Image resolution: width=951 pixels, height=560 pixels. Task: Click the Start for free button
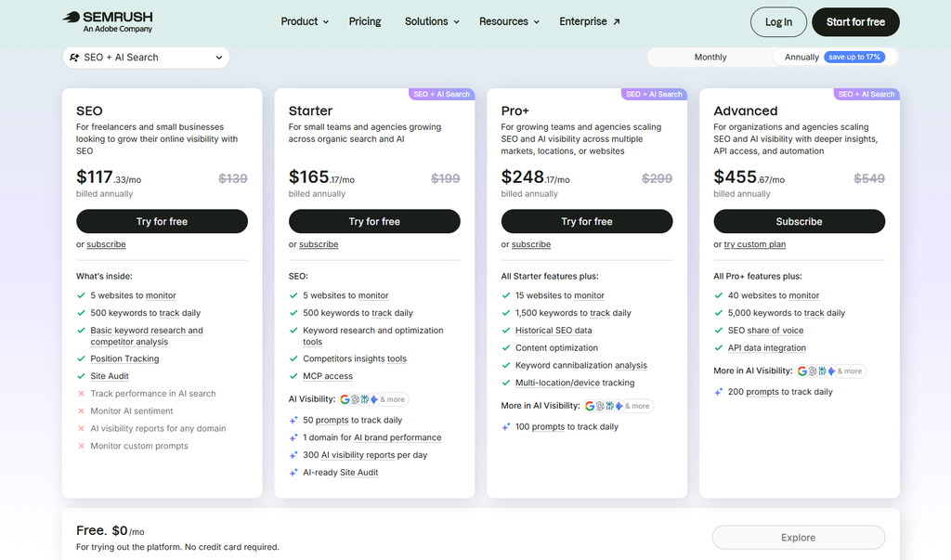pyautogui.click(x=855, y=22)
